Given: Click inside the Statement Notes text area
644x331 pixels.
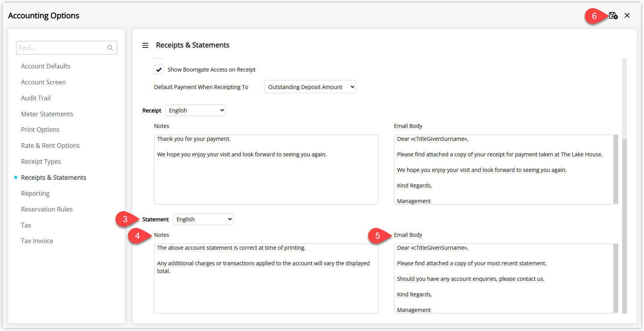Looking at the screenshot, I should pyautogui.click(x=266, y=278).
